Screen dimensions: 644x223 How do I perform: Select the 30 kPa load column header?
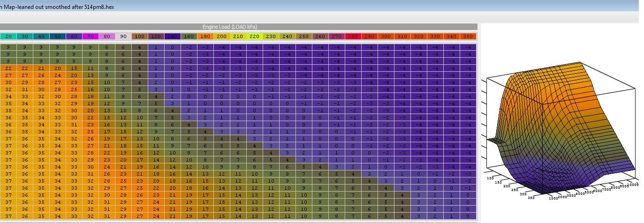coord(24,36)
